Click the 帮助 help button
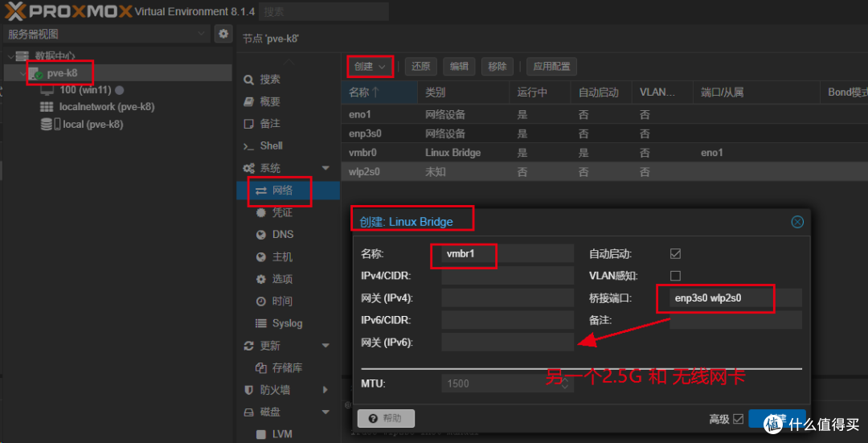Viewport: 868px width, 443px height. (x=387, y=418)
